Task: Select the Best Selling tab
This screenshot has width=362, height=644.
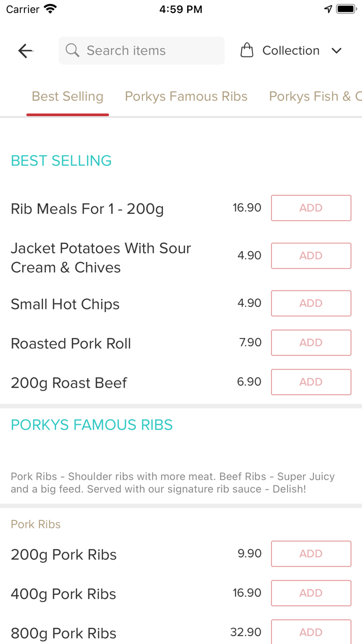Action: click(67, 96)
